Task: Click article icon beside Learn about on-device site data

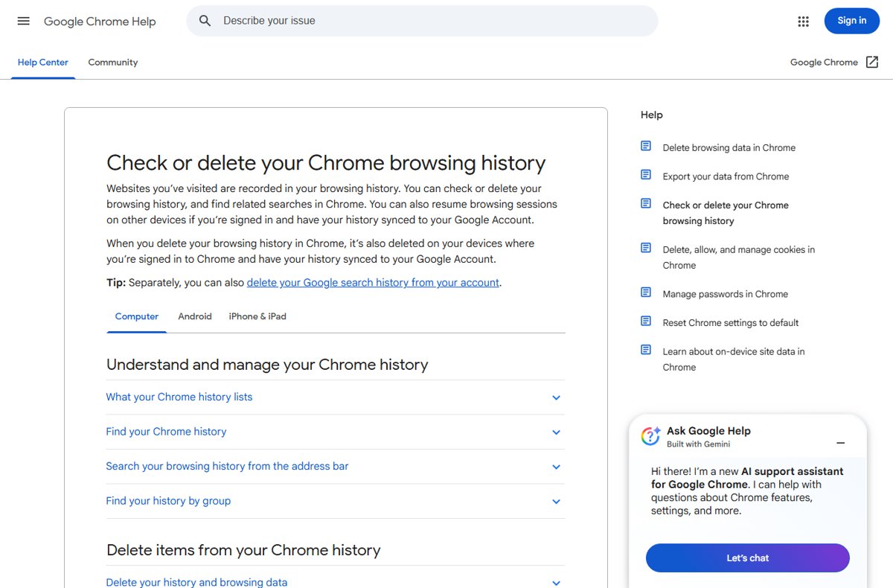Action: click(x=646, y=350)
